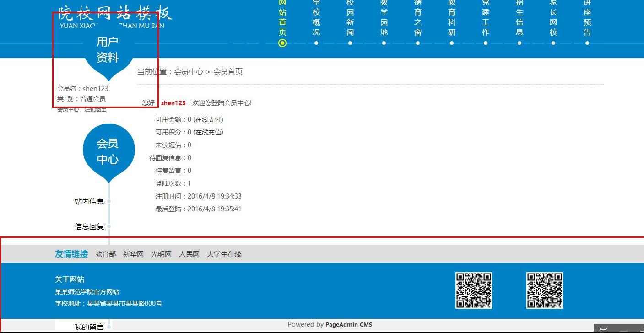Open the 网站首页 navigation item
644x333 pixels.
click(282, 18)
